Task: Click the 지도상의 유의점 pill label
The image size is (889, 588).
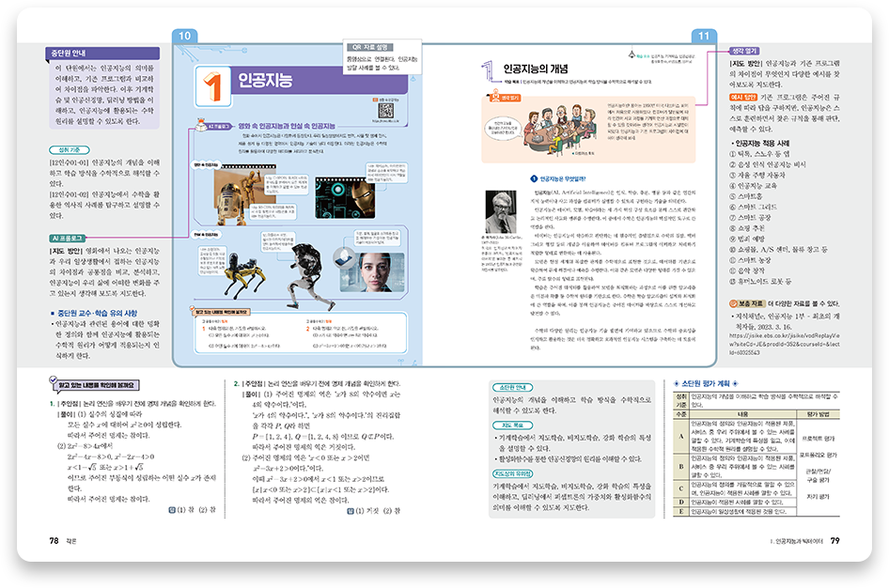Action: pyautogui.click(x=512, y=474)
